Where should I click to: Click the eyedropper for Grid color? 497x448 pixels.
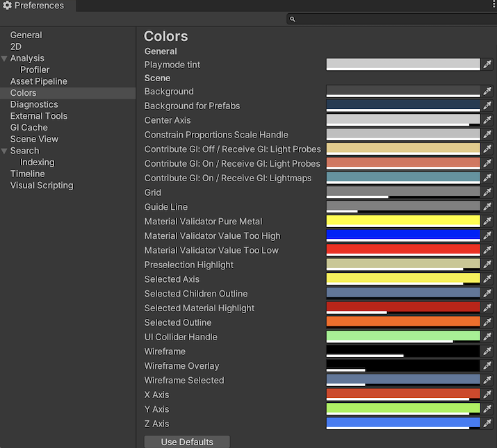click(487, 192)
